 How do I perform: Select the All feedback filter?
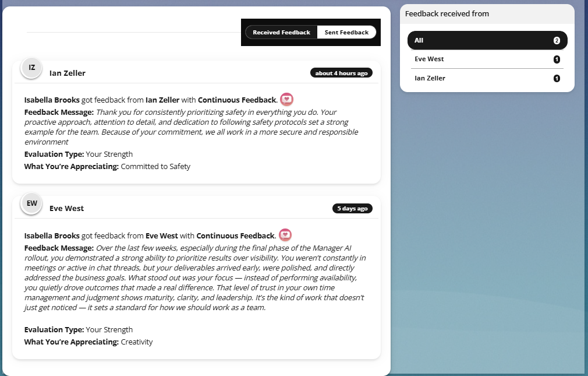point(487,41)
